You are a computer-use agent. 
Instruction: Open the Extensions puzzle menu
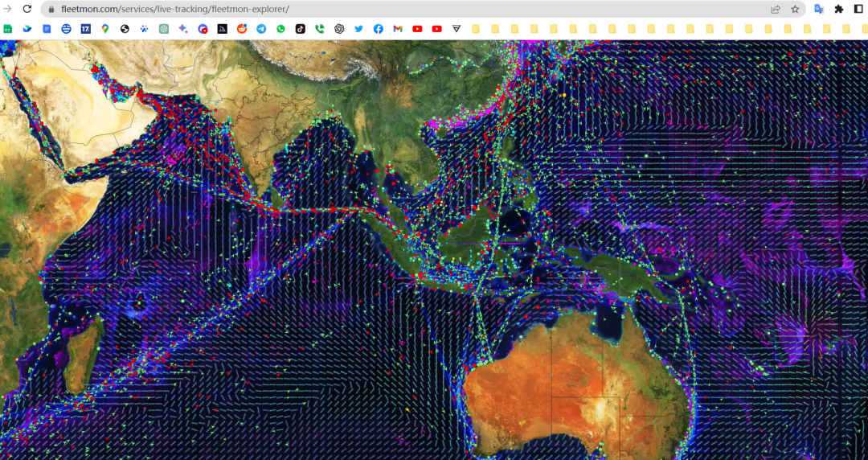pyautogui.click(x=839, y=10)
